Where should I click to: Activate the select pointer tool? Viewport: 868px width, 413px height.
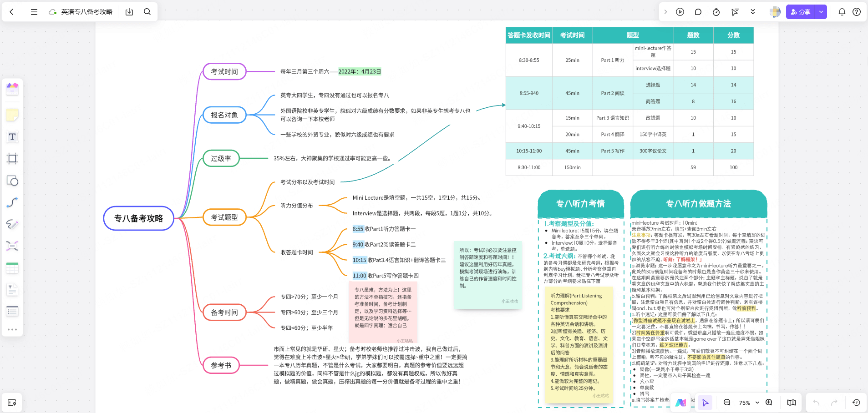pyautogui.click(x=705, y=403)
